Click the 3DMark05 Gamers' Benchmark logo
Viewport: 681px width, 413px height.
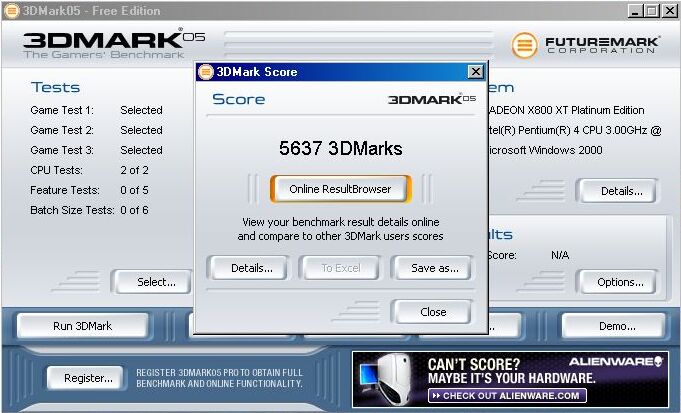(114, 43)
